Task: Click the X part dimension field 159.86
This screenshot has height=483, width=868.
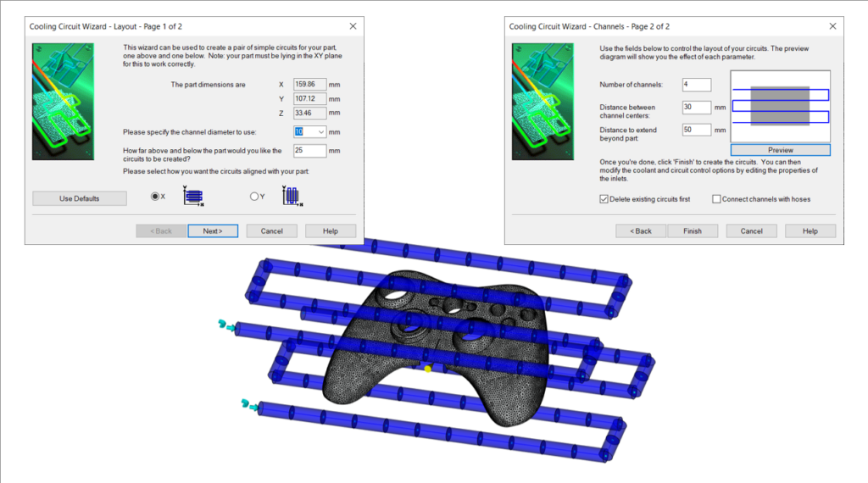Action: click(x=309, y=85)
